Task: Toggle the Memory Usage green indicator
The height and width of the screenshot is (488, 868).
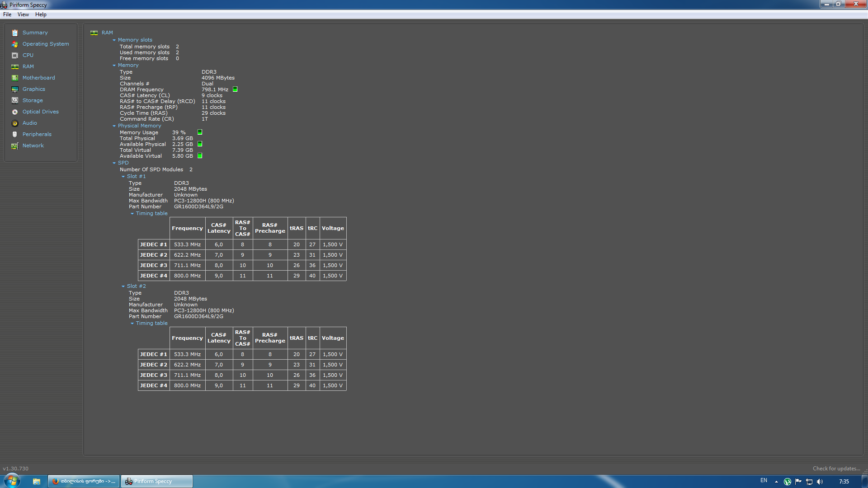Action: 200,132
